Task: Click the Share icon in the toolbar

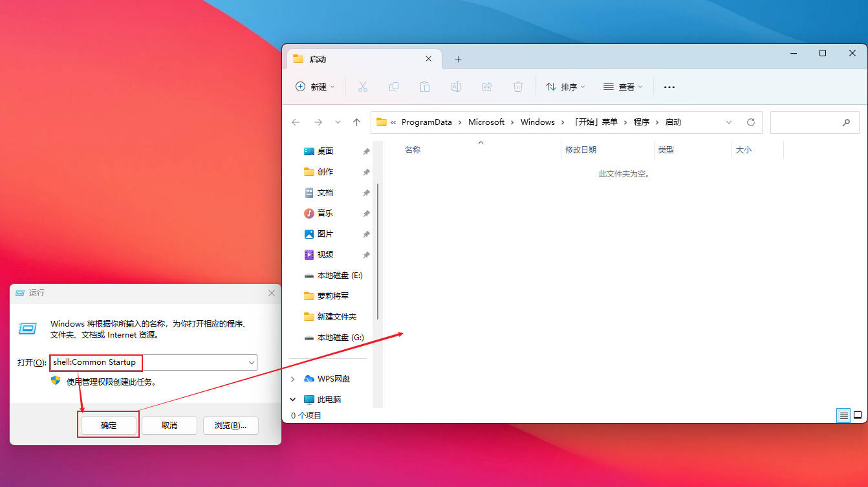Action: [486, 87]
